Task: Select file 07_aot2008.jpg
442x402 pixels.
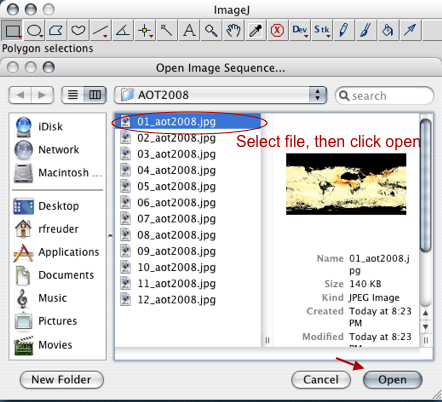Action: pyautogui.click(x=188, y=219)
